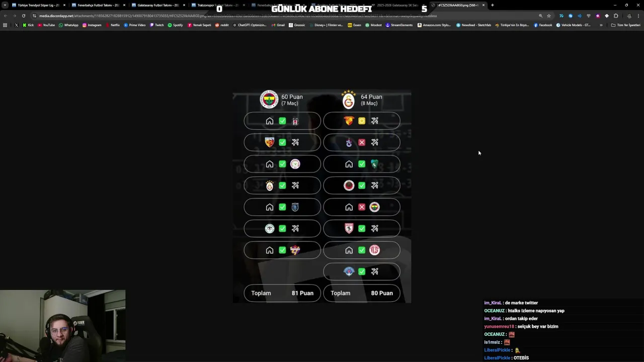Viewport: 644px width, 362px height.
Task: Open the Twitch bookmark
Action: point(157,25)
